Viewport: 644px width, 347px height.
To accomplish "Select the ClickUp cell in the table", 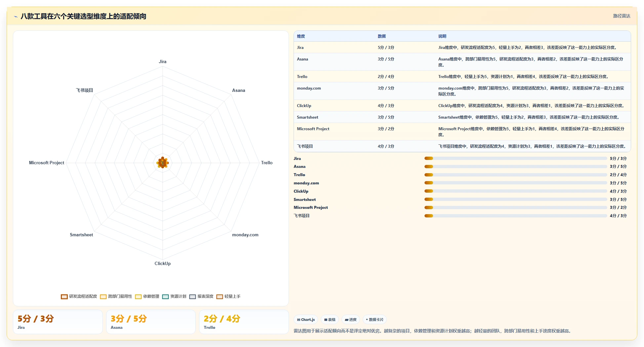I will (x=304, y=106).
